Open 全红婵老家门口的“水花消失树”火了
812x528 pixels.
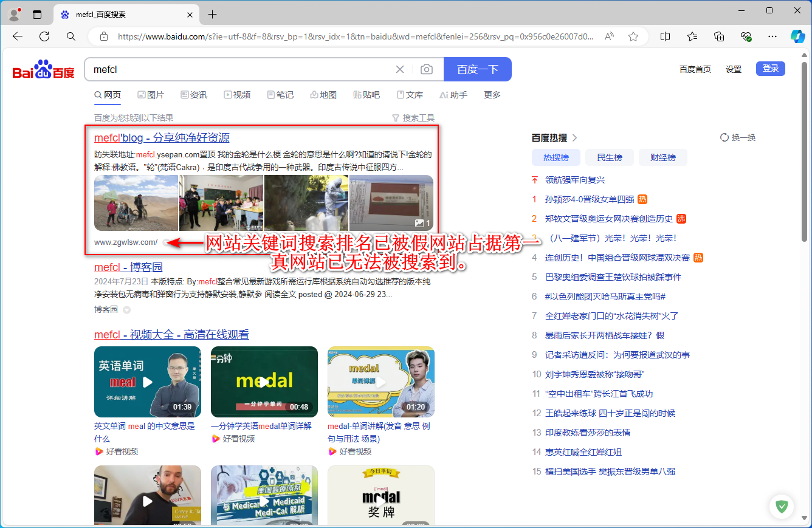pos(612,316)
